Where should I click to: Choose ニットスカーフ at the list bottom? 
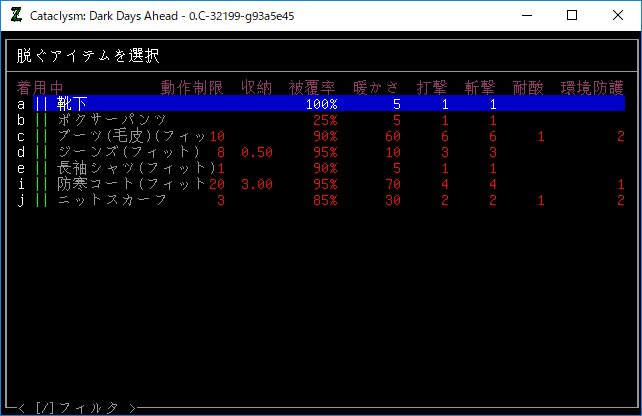click(x=112, y=200)
